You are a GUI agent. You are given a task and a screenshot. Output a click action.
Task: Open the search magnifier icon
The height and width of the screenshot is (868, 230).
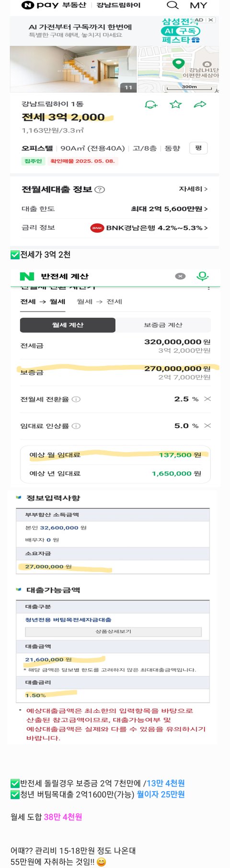click(172, 5)
